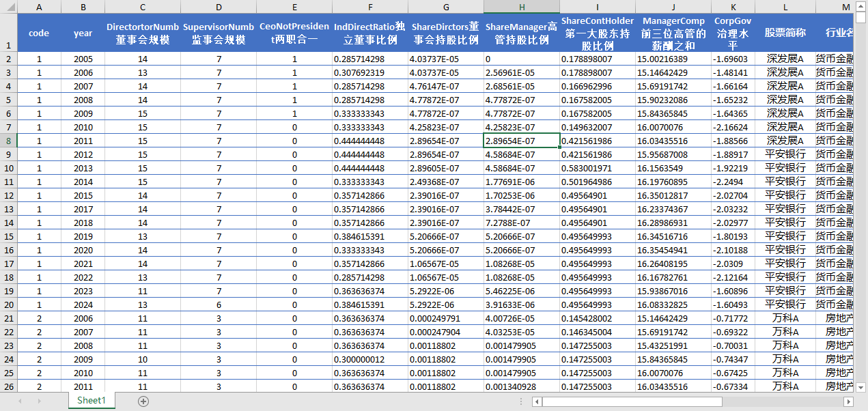868x411 pixels.
Task: Click the cell containing 0.000249791
Action: [445, 318]
